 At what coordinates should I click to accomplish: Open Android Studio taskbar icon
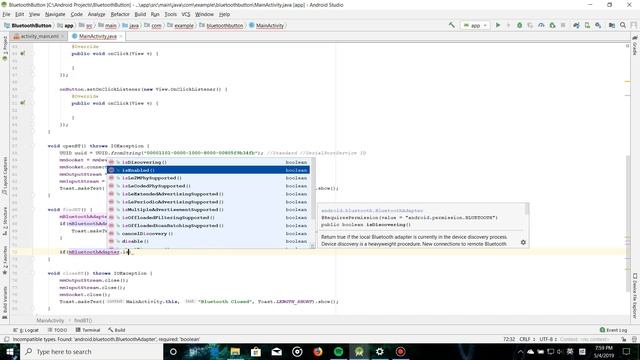click(359, 351)
